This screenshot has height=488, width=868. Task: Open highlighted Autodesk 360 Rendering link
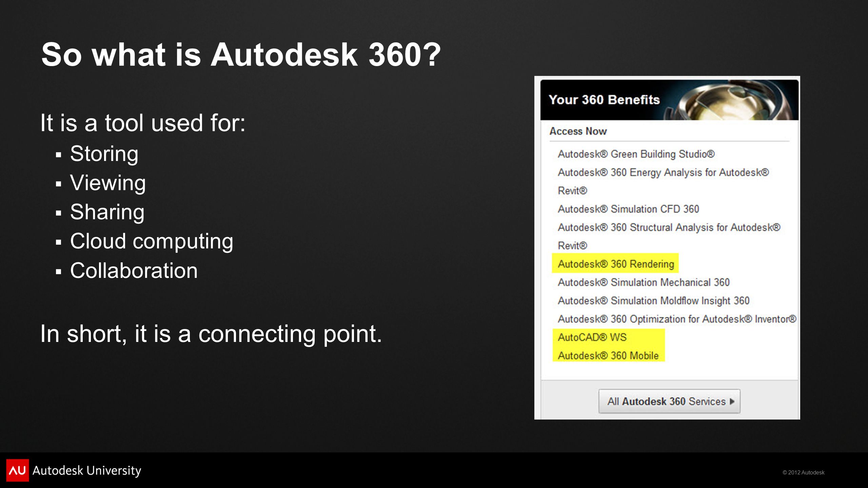point(616,264)
